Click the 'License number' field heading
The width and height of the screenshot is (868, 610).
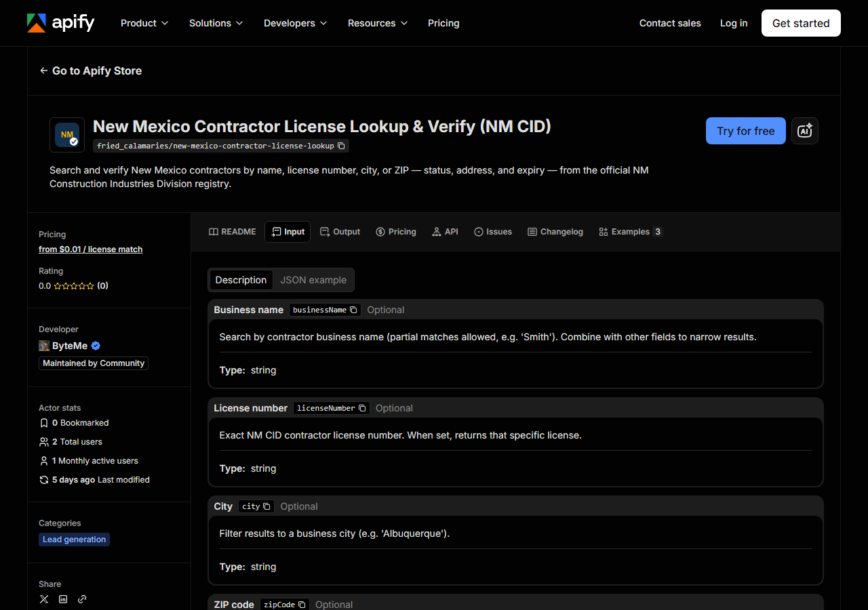pos(251,408)
